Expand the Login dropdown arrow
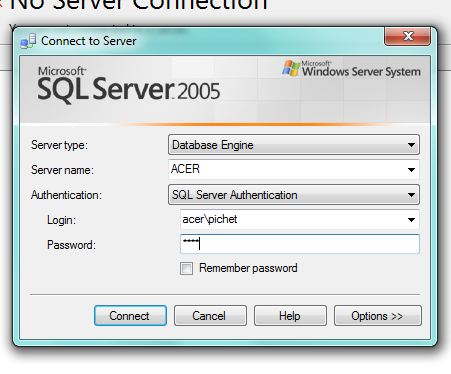451x374 pixels. coord(411,220)
